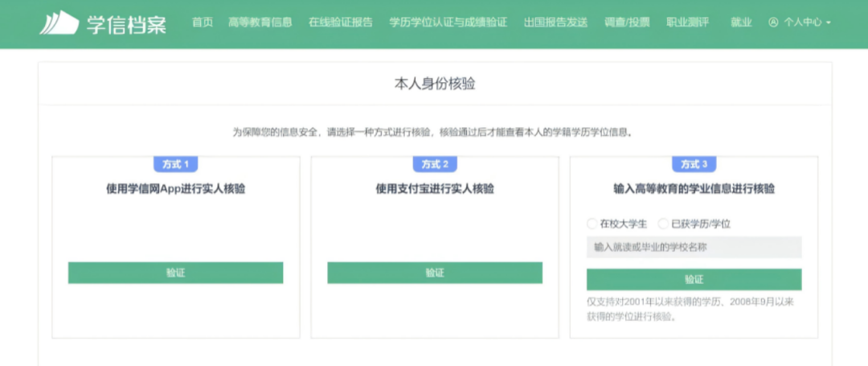Open the 首页 menu item

(x=202, y=23)
